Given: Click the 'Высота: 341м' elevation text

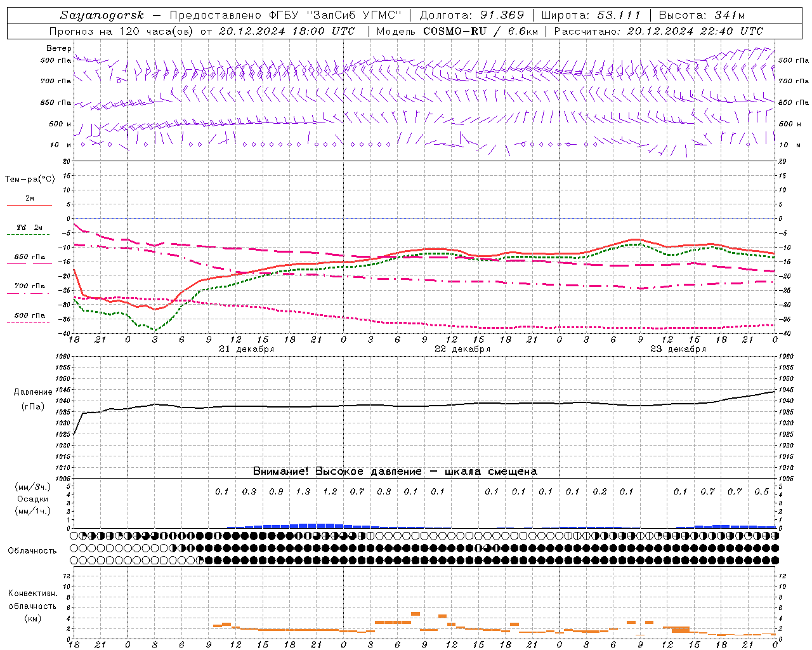Looking at the screenshot, I should (702, 15).
